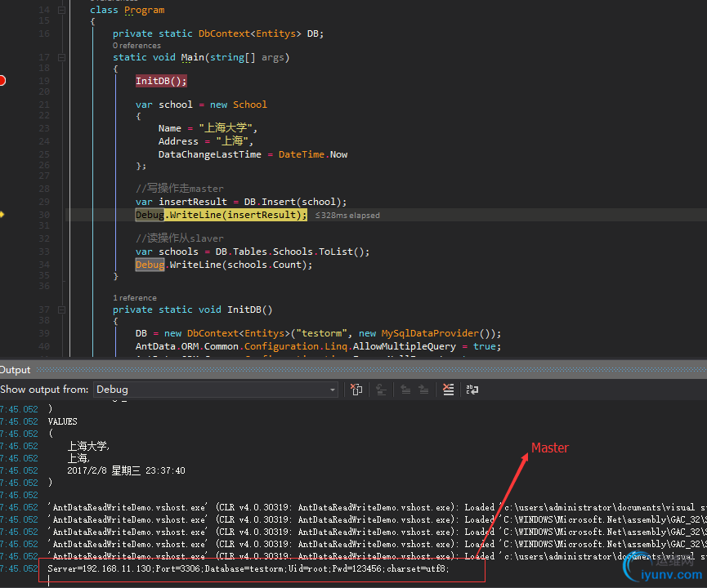
Task: Click the comment '//写操作走master'
Action: tap(180, 189)
